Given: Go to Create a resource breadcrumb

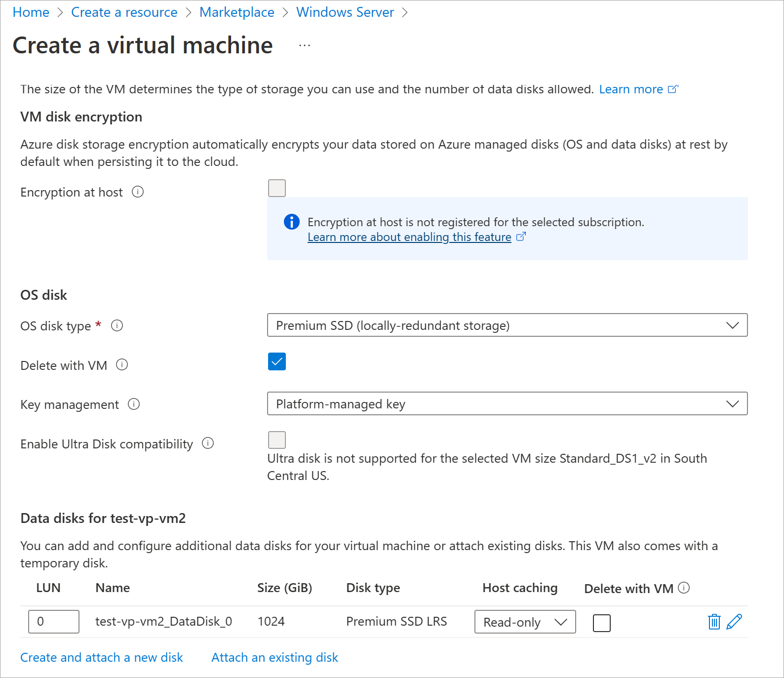Looking at the screenshot, I should (x=124, y=12).
